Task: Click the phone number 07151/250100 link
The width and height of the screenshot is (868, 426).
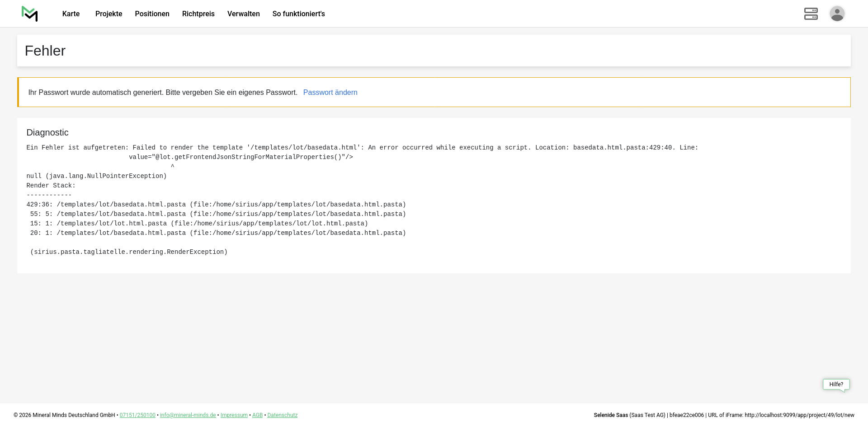Action: tap(137, 415)
